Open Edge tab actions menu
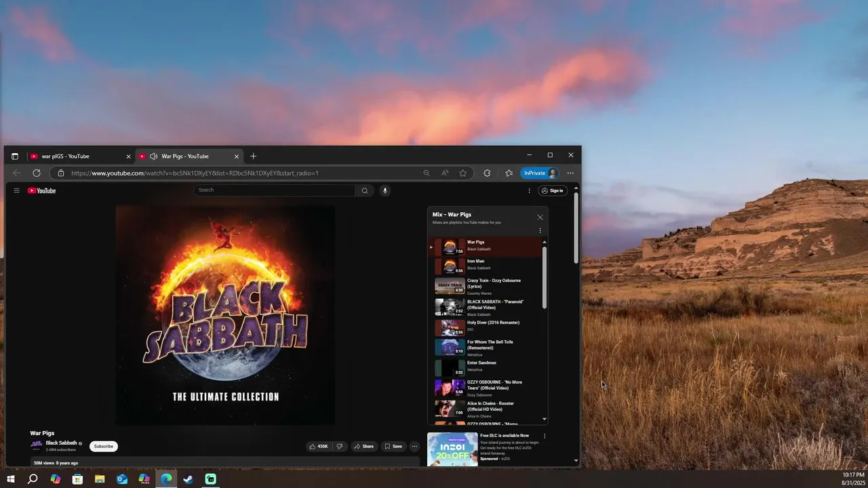 tap(15, 157)
